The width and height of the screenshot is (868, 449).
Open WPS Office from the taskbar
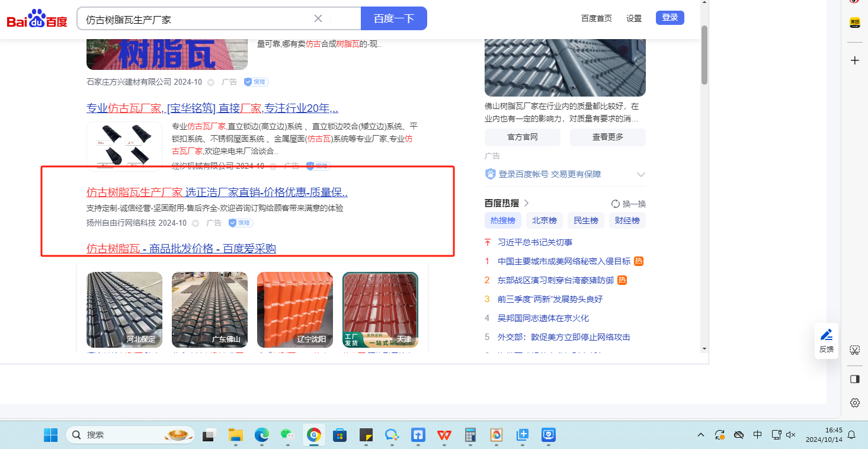point(444,435)
